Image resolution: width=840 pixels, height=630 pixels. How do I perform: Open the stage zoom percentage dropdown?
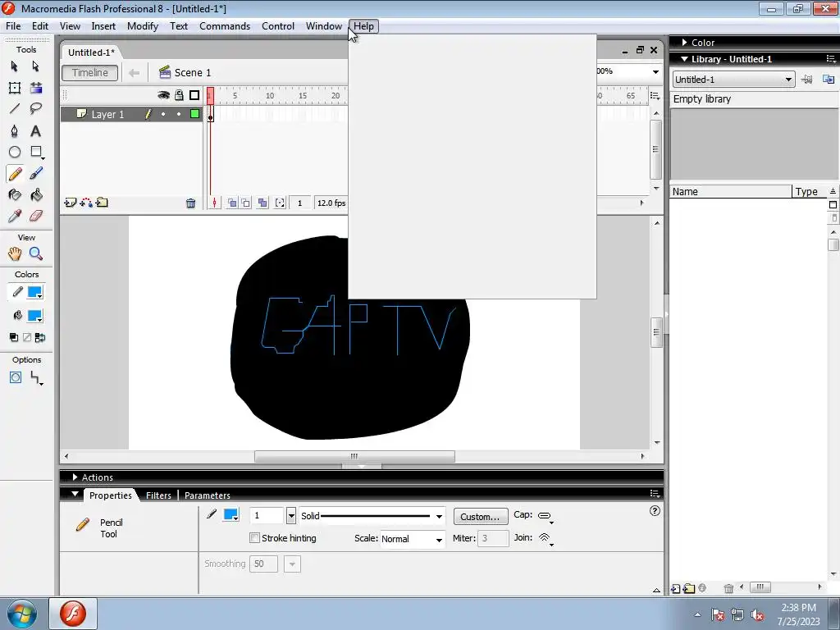pyautogui.click(x=655, y=72)
